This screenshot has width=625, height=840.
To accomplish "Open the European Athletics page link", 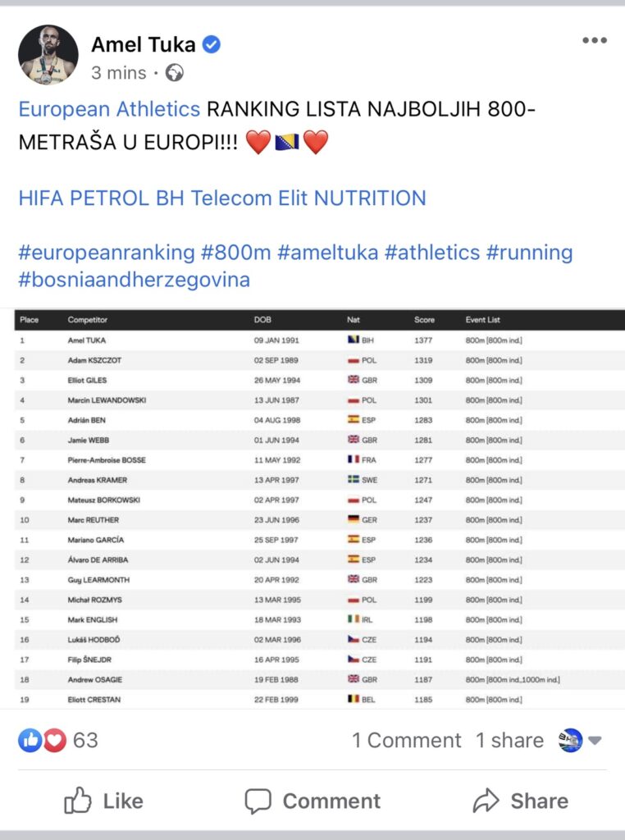I will point(109,108).
